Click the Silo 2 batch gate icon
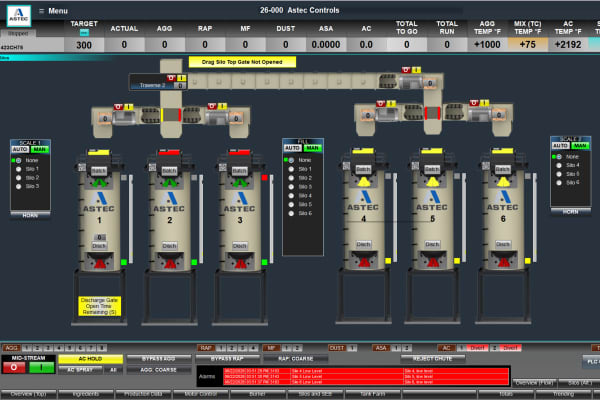Image resolution: width=600 pixels, height=400 pixels. pyautogui.click(x=170, y=182)
